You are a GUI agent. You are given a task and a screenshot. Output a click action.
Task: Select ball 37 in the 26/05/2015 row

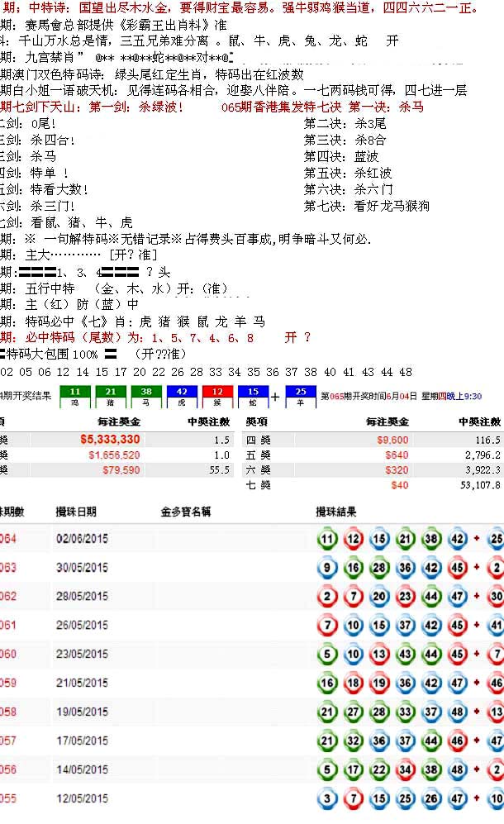coord(405,626)
